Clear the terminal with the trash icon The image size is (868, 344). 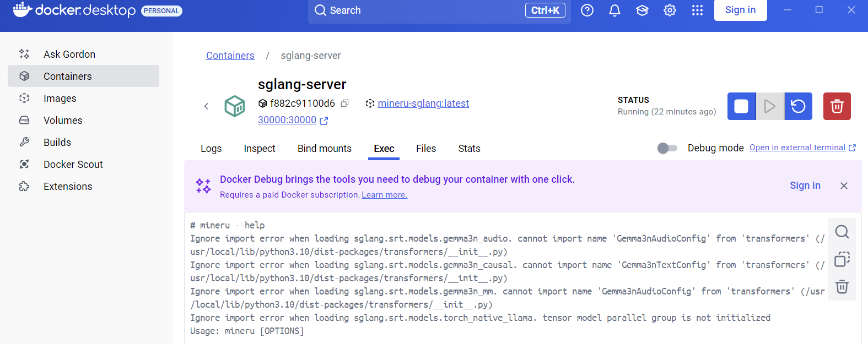coord(842,287)
